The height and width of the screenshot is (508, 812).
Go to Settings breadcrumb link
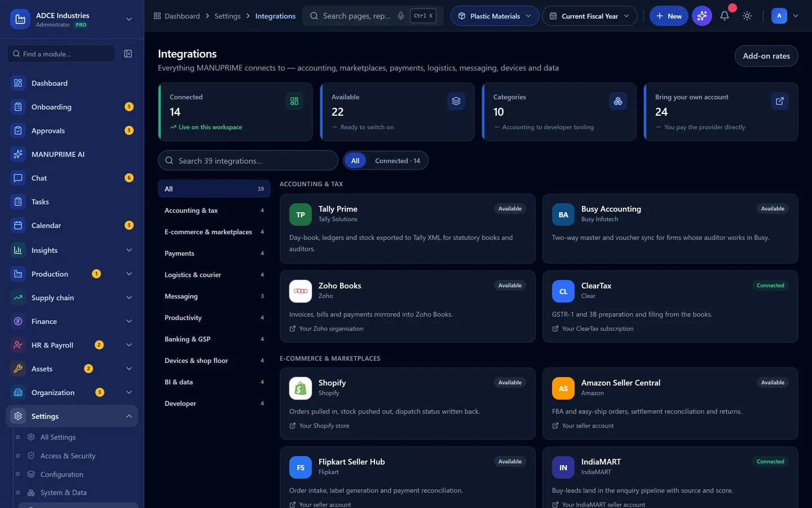(227, 16)
